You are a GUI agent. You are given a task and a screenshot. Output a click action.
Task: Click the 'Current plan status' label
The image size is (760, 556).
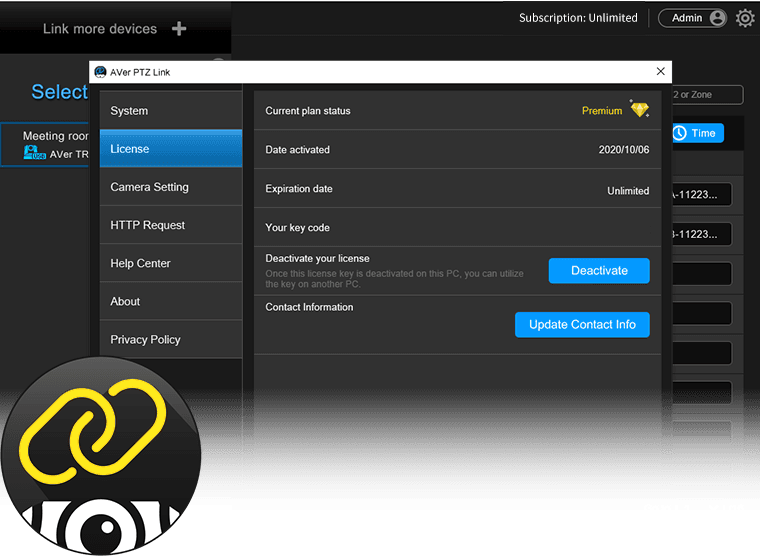pyautogui.click(x=308, y=111)
